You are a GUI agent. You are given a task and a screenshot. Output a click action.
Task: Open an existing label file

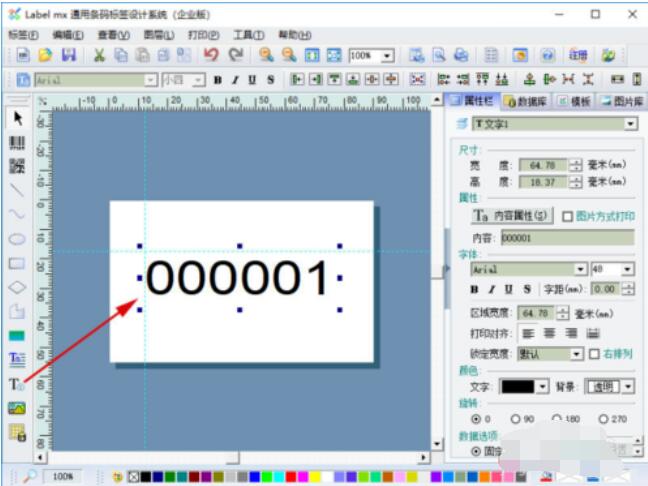click(x=45, y=55)
